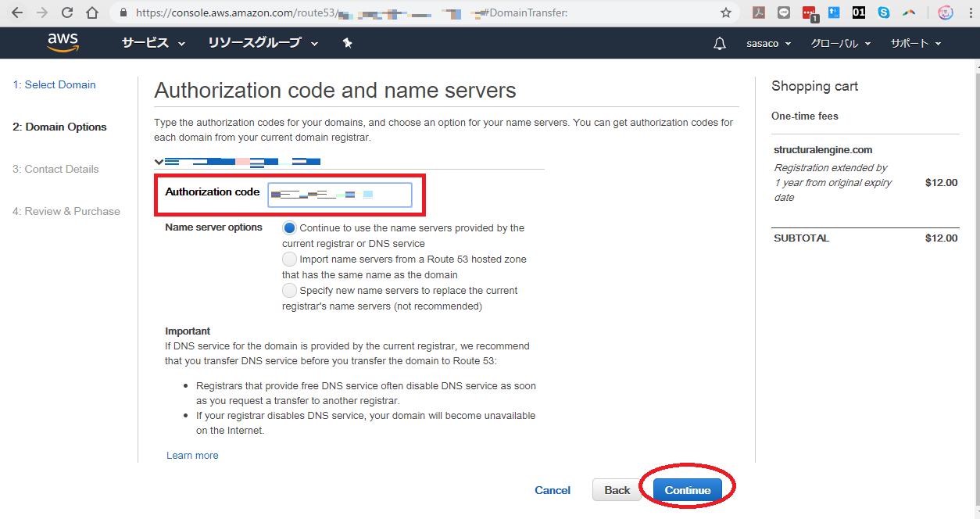Open the Skype extension icon

pyautogui.click(x=884, y=13)
